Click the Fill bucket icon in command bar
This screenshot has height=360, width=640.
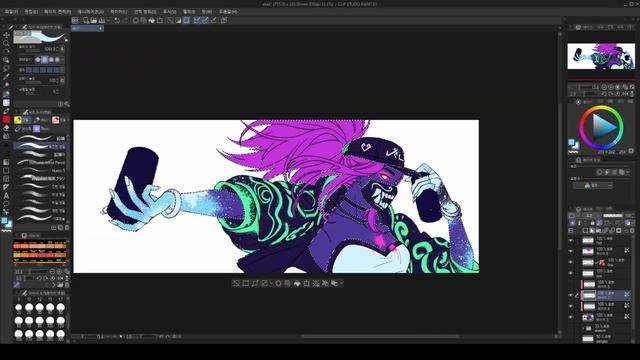(x=151, y=20)
